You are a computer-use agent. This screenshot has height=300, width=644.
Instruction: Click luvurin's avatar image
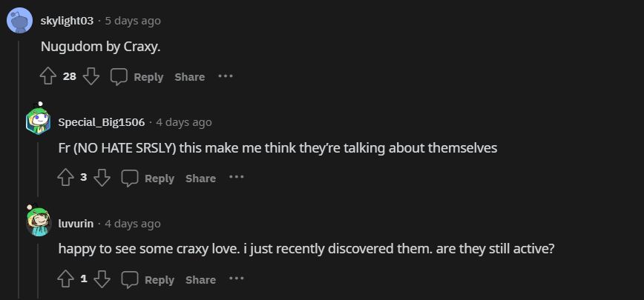pyautogui.click(x=38, y=222)
